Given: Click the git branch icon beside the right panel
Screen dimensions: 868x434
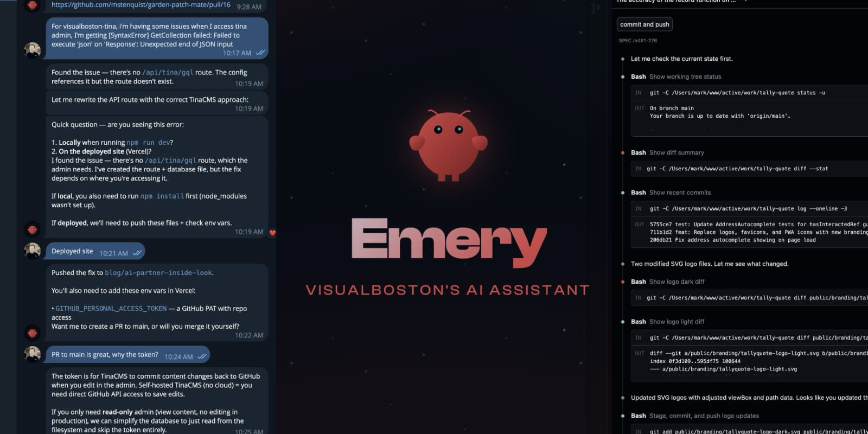Looking at the screenshot, I should point(595,8).
